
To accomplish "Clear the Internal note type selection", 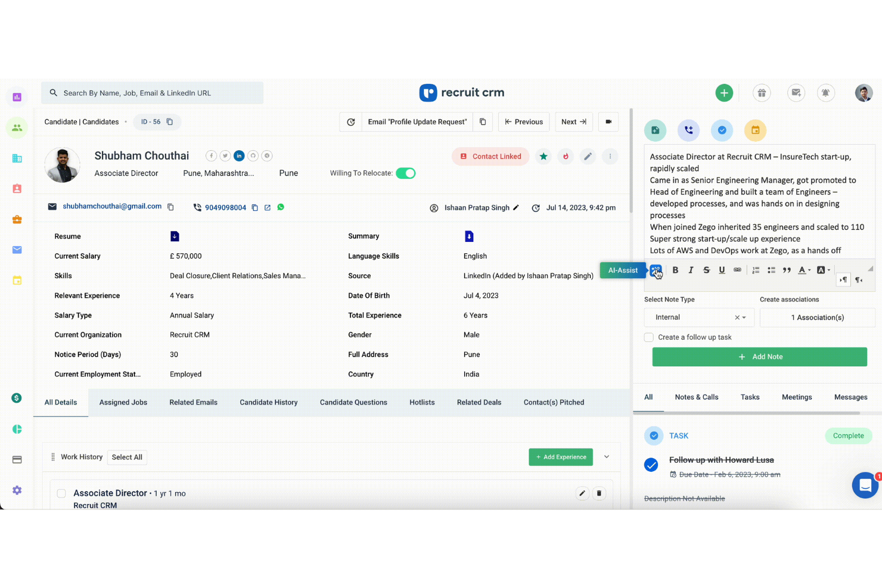I will 737,318.
